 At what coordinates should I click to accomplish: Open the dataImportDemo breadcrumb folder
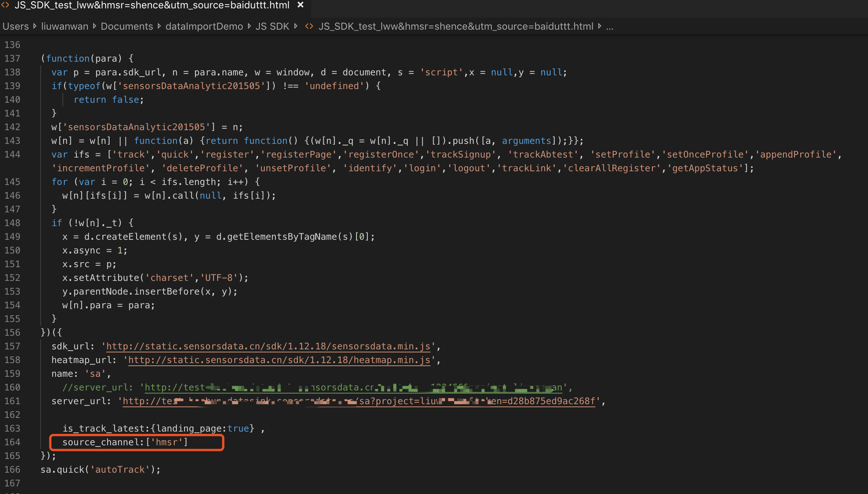pyautogui.click(x=204, y=26)
